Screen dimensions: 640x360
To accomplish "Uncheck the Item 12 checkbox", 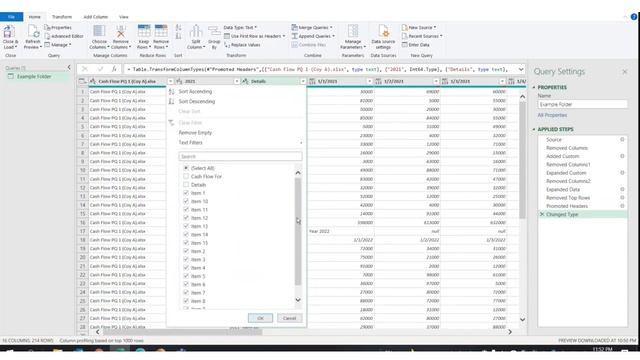I will 186,218.
